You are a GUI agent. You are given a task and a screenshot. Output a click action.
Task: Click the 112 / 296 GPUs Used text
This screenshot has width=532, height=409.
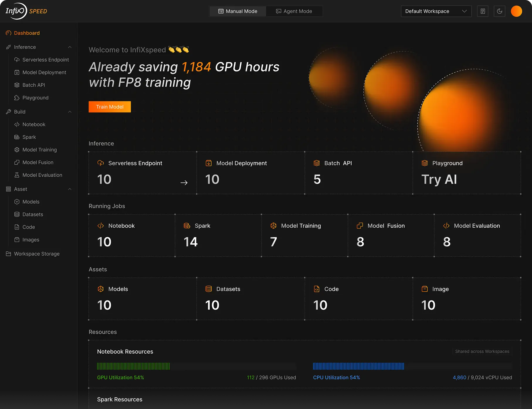(x=271, y=378)
